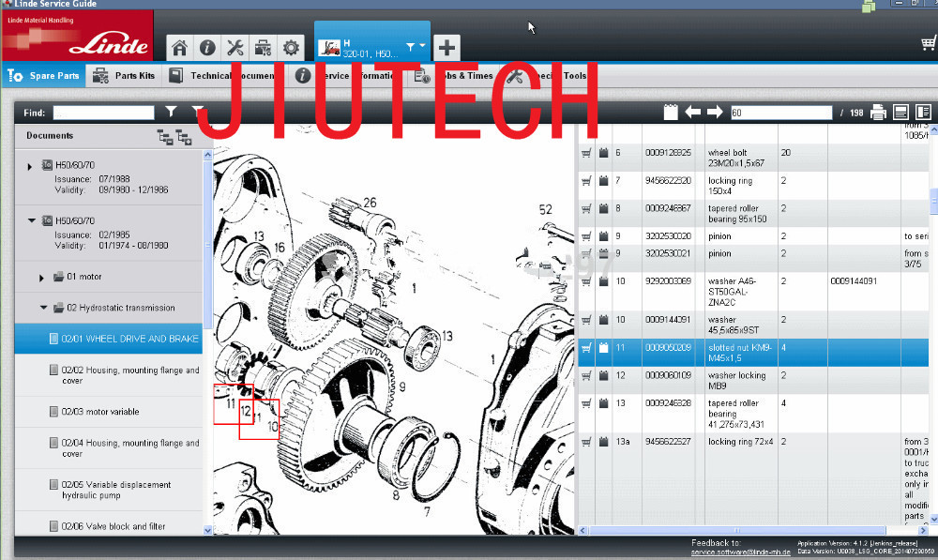The height and width of the screenshot is (560, 938).
Task: Open 02/03 motor variable document
Action: [x=99, y=412]
